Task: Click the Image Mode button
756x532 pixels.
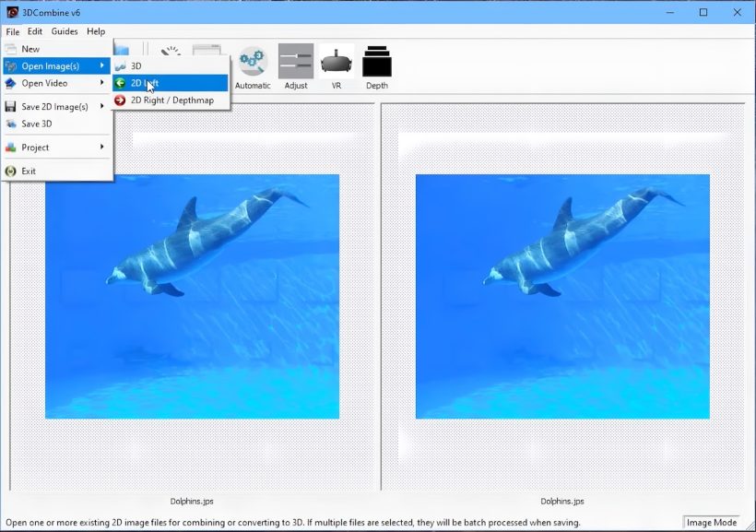Action: pos(711,521)
